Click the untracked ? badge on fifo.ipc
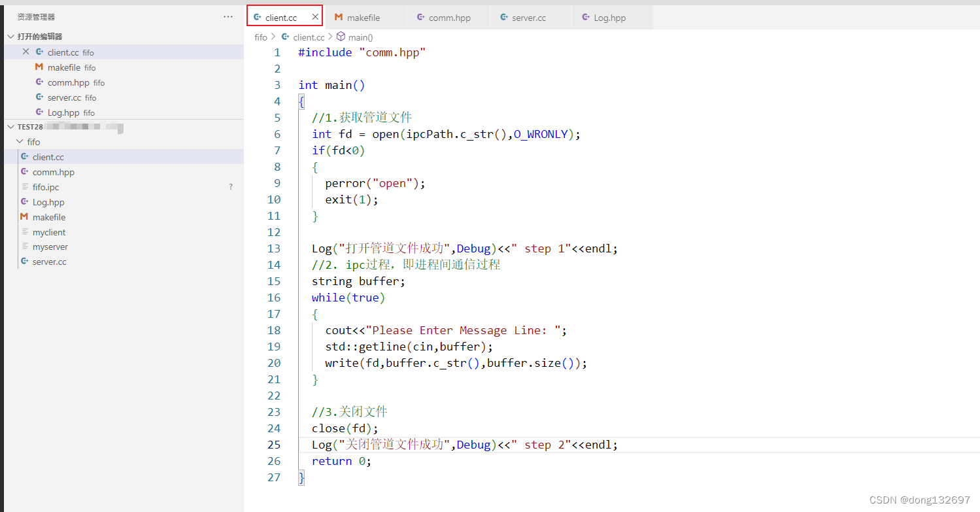980x512 pixels. tap(231, 187)
